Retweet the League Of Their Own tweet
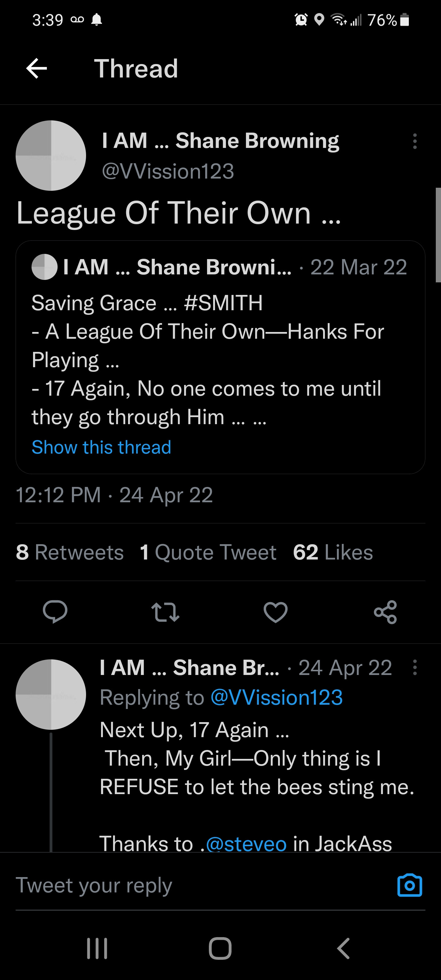 click(x=165, y=612)
